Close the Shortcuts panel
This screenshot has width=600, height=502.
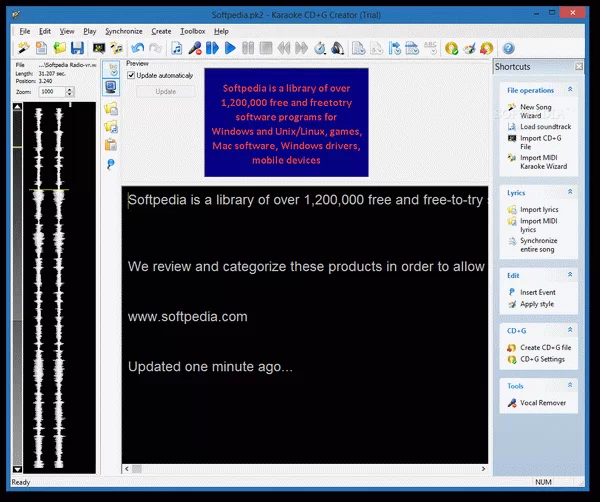tap(579, 67)
